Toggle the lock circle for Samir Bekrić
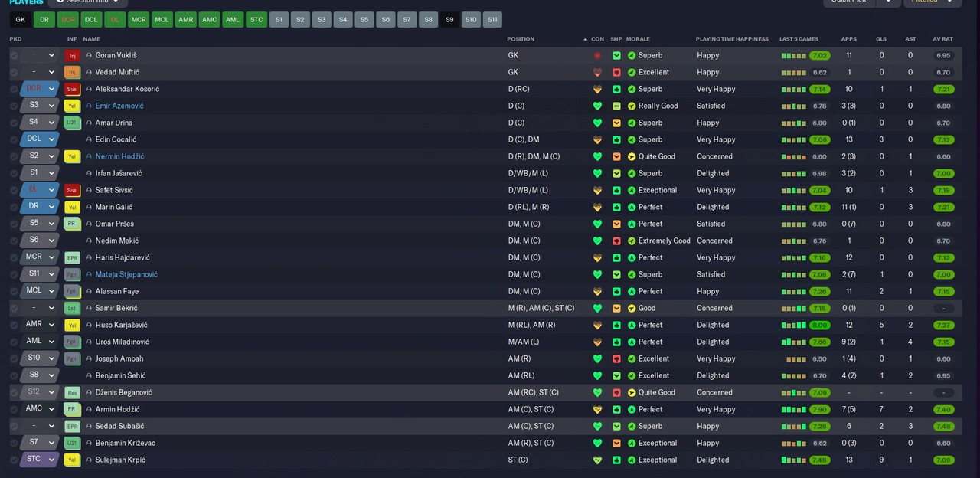Image resolution: width=980 pixels, height=478 pixels. 14,308
